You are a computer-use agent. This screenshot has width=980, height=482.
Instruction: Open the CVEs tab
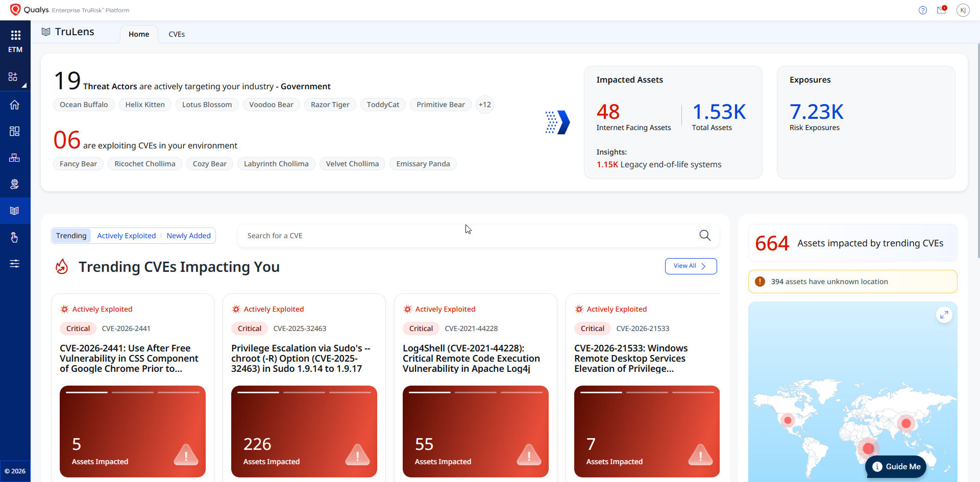tap(177, 34)
